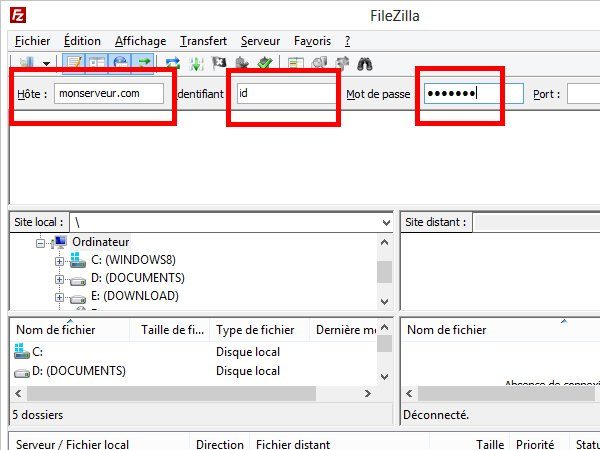Click local file list horizontal scrollbar thumb
Image resolution: width=600 pixels, height=450 pixels.
171,393
